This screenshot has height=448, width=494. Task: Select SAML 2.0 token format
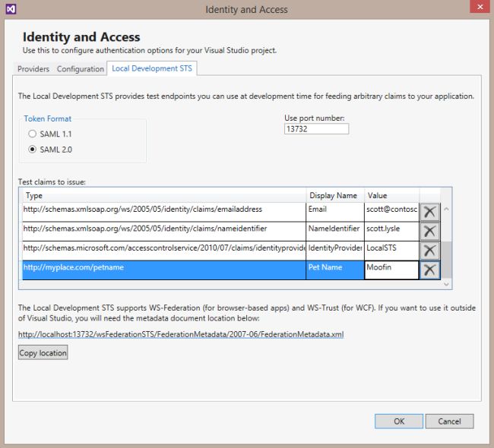pyautogui.click(x=33, y=149)
